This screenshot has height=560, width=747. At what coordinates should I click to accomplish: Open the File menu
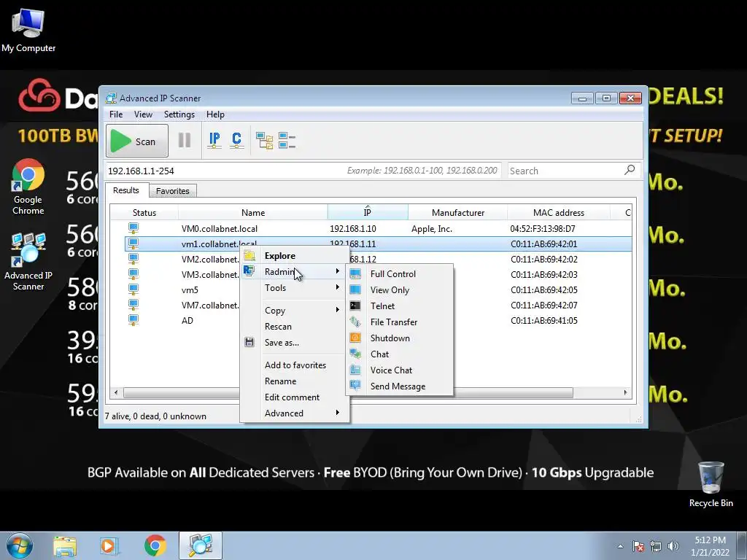point(116,114)
